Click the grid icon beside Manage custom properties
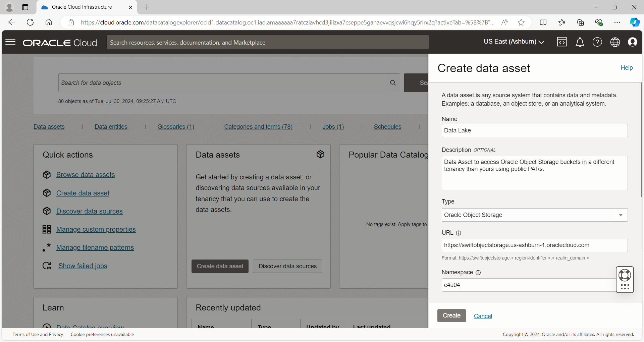The image size is (644, 342). point(47,229)
